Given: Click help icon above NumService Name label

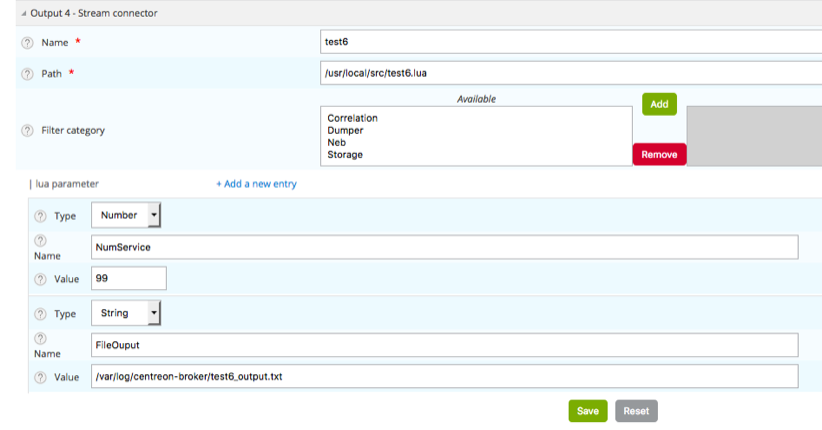Looking at the screenshot, I should click(40, 241).
